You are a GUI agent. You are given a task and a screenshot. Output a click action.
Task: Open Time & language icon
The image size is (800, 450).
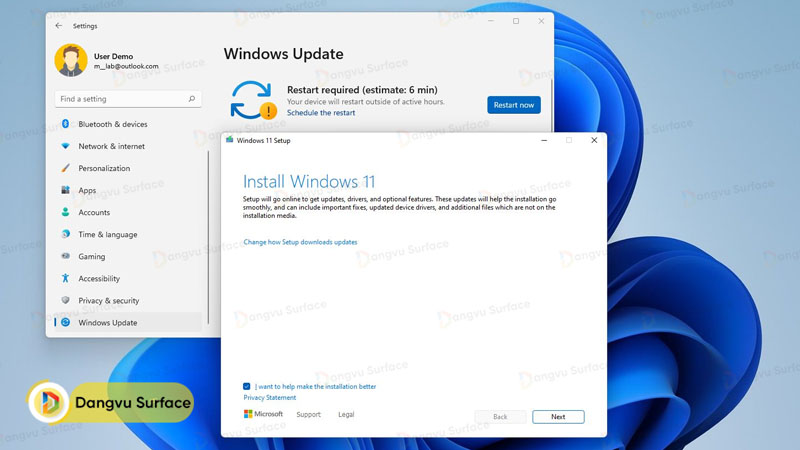66,234
